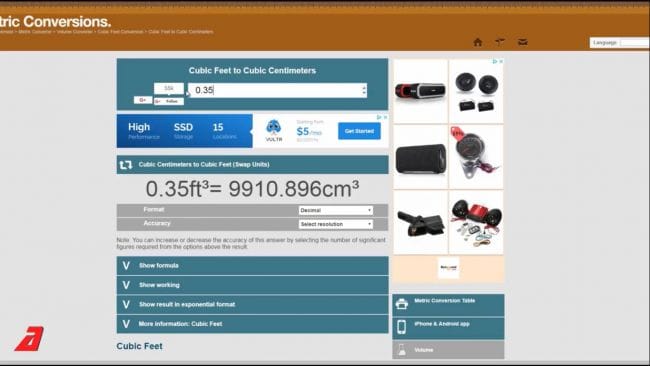This screenshot has width=650, height=366.
Task: Close the Vultr banner ad
Action: pos(385,117)
